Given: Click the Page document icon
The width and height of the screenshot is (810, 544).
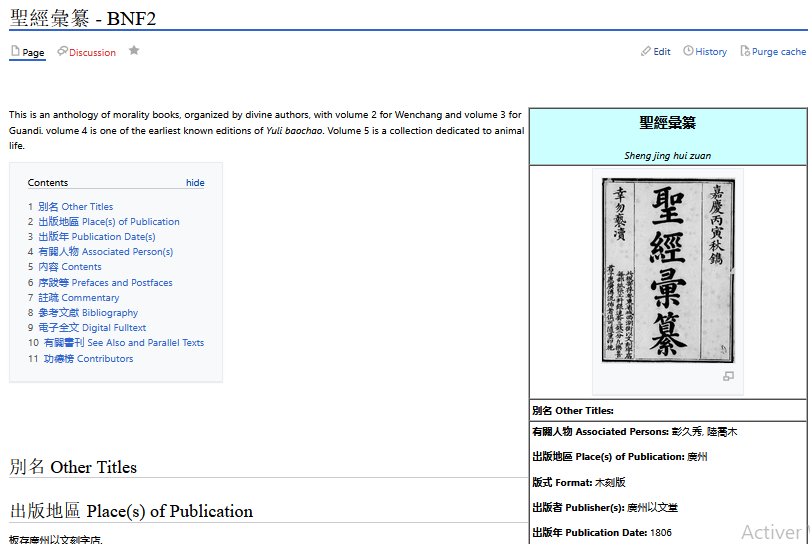Looking at the screenshot, I should pyautogui.click(x=15, y=51).
